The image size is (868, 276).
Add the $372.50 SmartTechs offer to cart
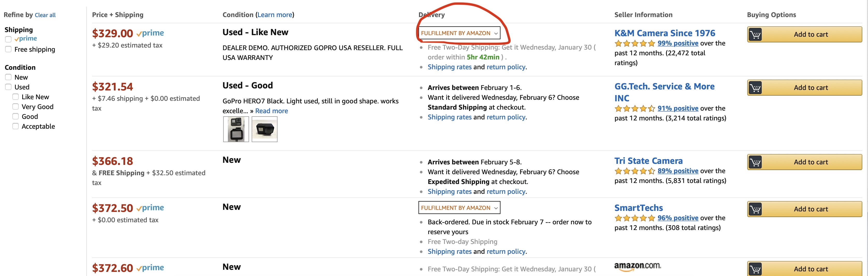(810, 209)
